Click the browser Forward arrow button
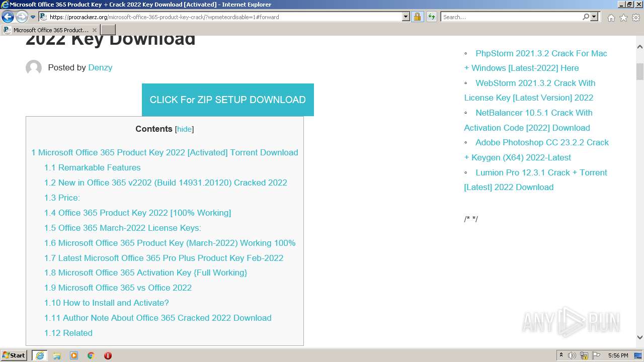 [x=22, y=17]
